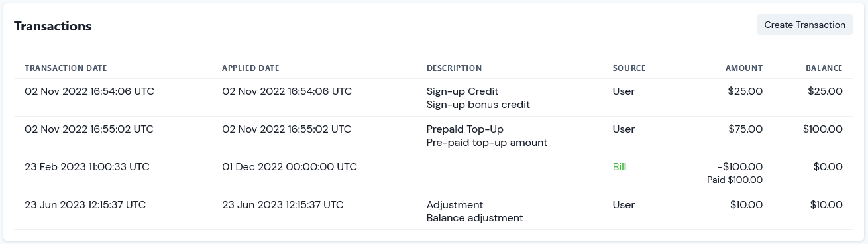Click the Description column header
868x244 pixels.
[454, 68]
